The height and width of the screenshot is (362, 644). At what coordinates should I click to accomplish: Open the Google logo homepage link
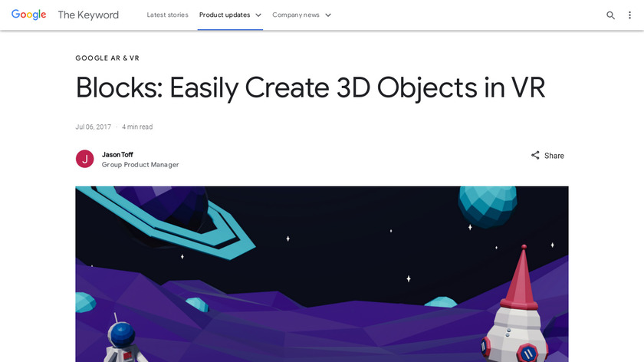point(29,15)
